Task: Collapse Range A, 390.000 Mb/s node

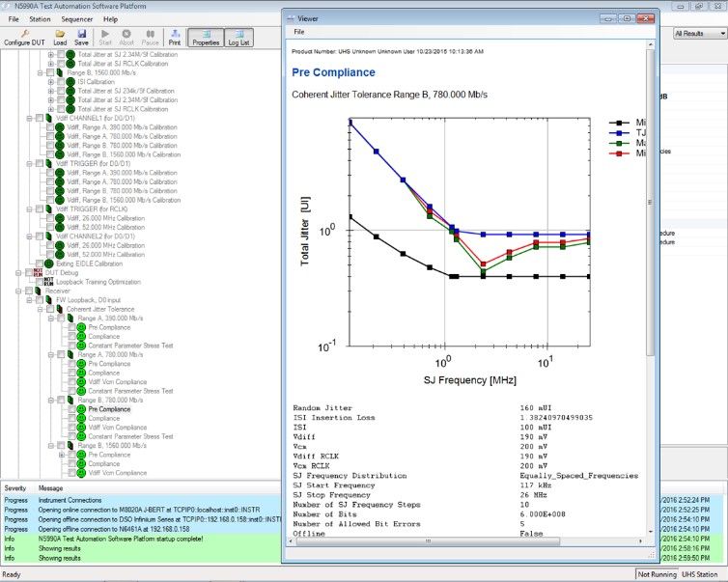Action: coord(51,319)
